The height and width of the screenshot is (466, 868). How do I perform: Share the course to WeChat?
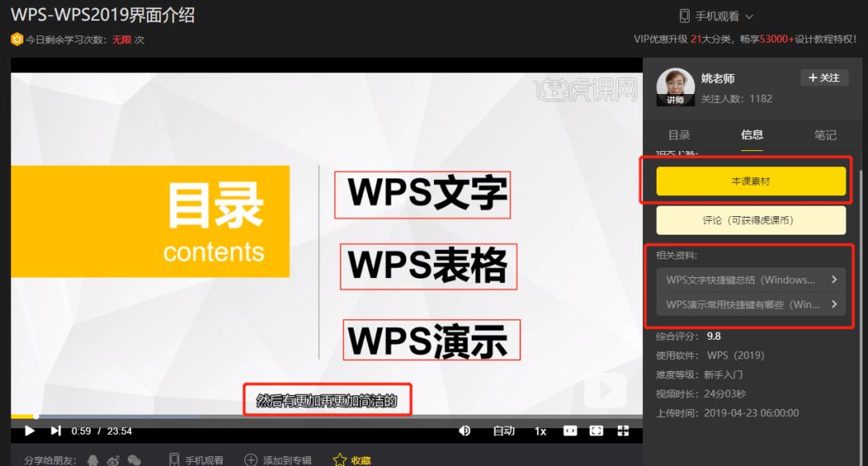click(134, 460)
